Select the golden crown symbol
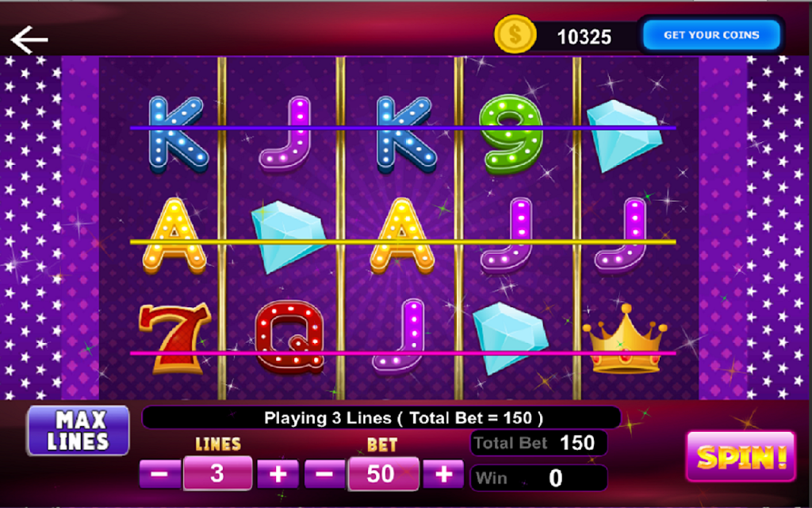The image size is (812, 508). click(x=625, y=340)
